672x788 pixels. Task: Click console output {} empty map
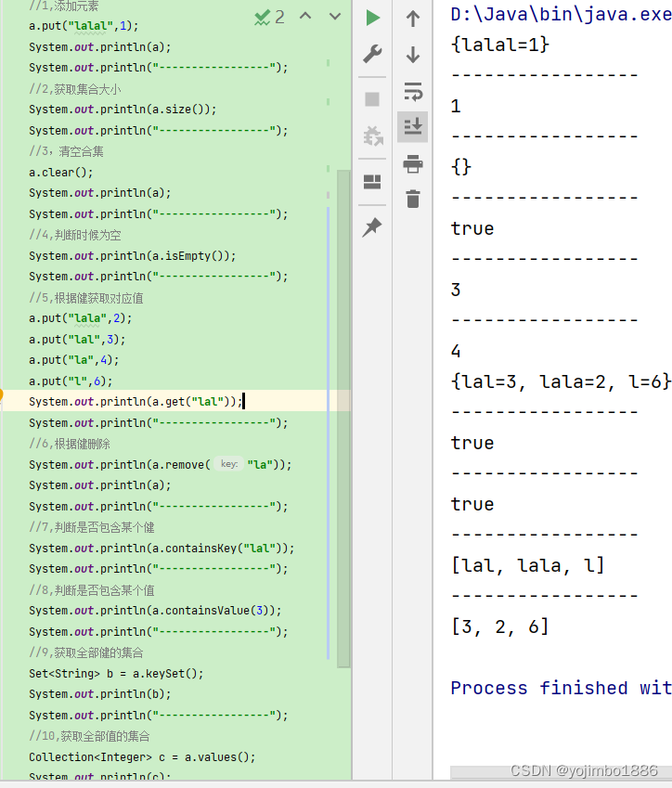(461, 167)
